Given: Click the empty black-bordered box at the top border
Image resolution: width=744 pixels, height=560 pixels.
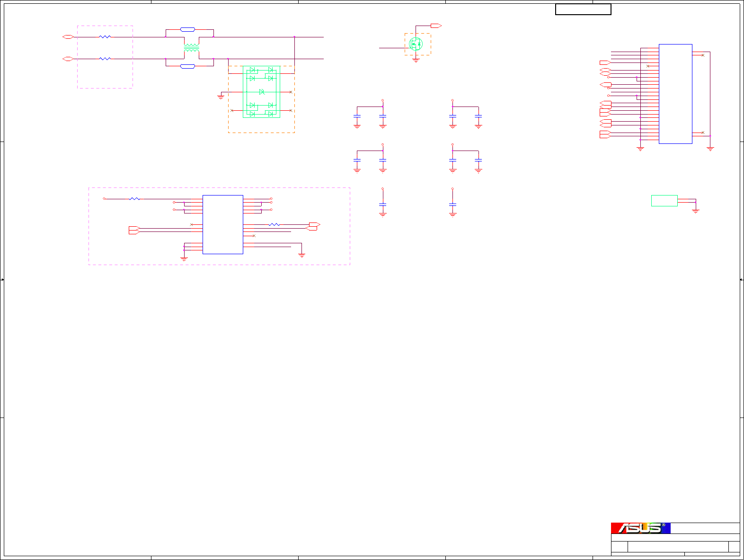Looking at the screenshot, I should pos(583,9).
